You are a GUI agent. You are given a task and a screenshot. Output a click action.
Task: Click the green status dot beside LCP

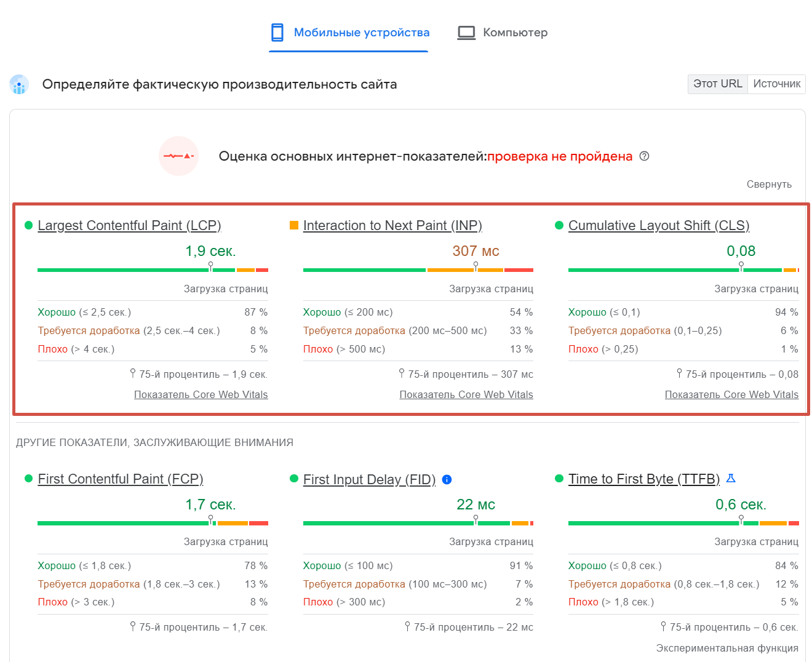point(27,225)
